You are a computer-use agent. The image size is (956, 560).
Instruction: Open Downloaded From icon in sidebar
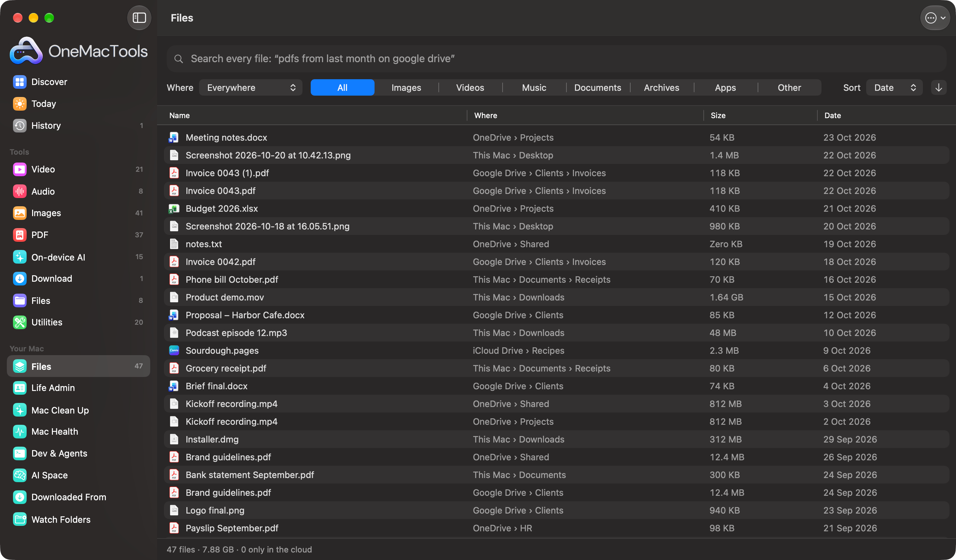[x=20, y=497]
